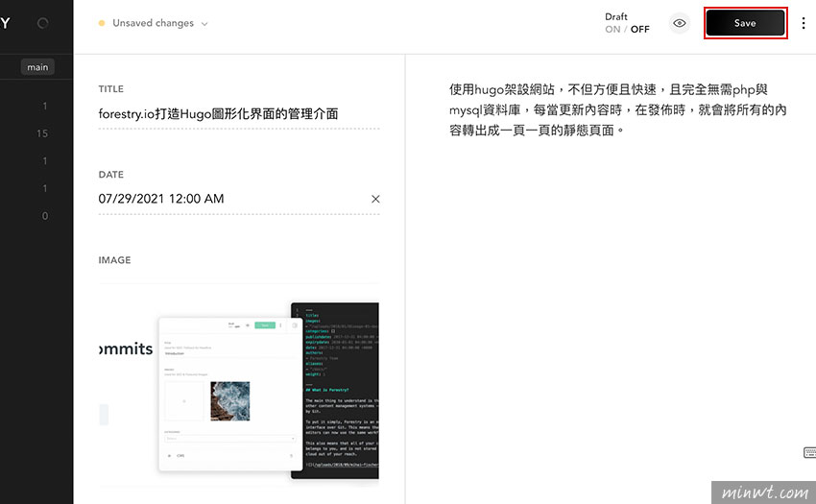Click the keyboard icon at right edge

(809, 452)
